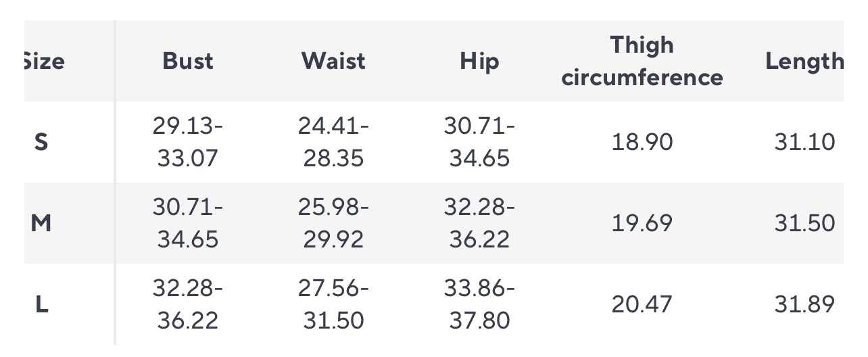Click waist value 25.98-29.92
Viewport: 868px width, 357px height.
[333, 223]
